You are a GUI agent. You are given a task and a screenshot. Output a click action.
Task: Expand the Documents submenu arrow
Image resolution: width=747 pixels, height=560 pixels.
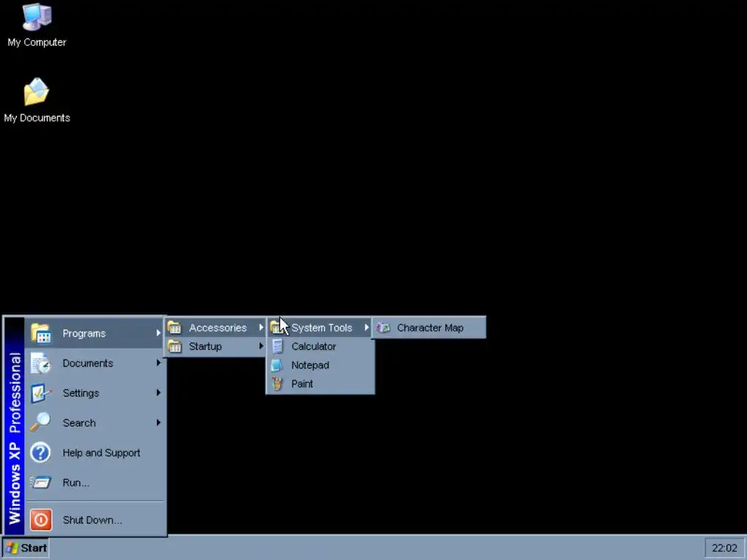tap(158, 363)
